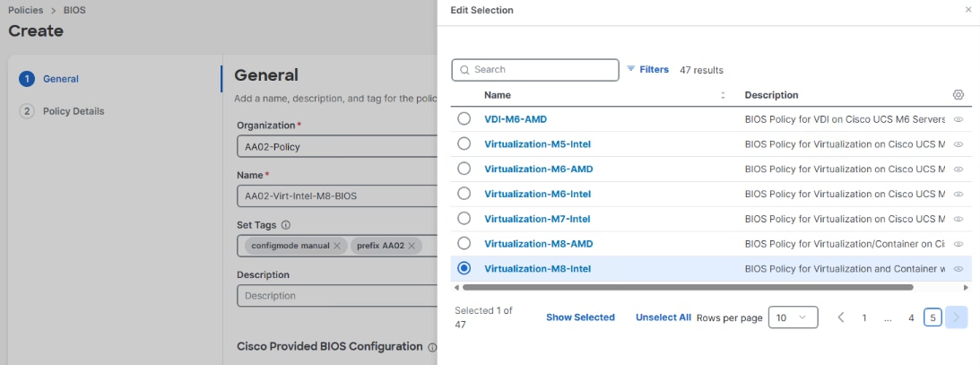Image resolution: width=980 pixels, height=365 pixels.
Task: Sort by Name column arrows
Action: coord(724,96)
